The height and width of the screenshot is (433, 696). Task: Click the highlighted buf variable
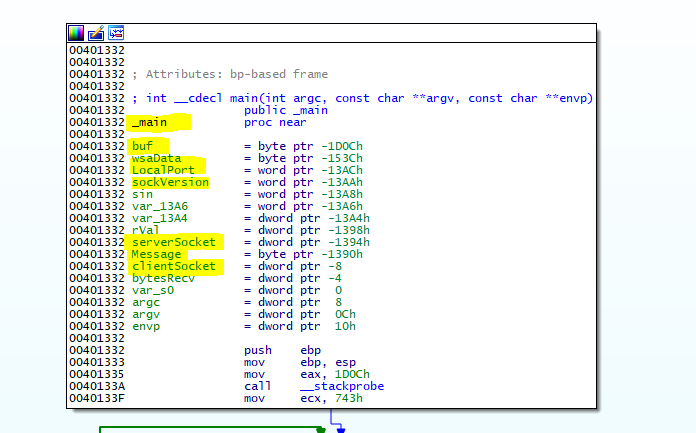[142, 146]
